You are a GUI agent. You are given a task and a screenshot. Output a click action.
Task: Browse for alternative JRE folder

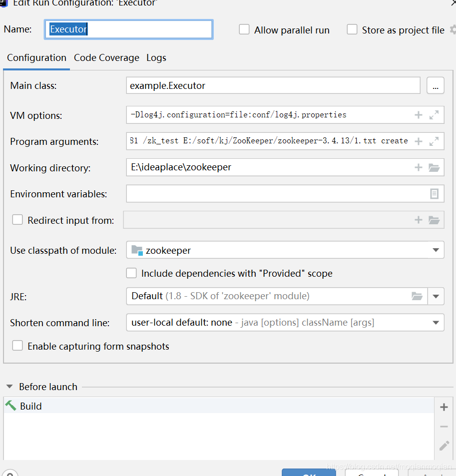point(417,296)
